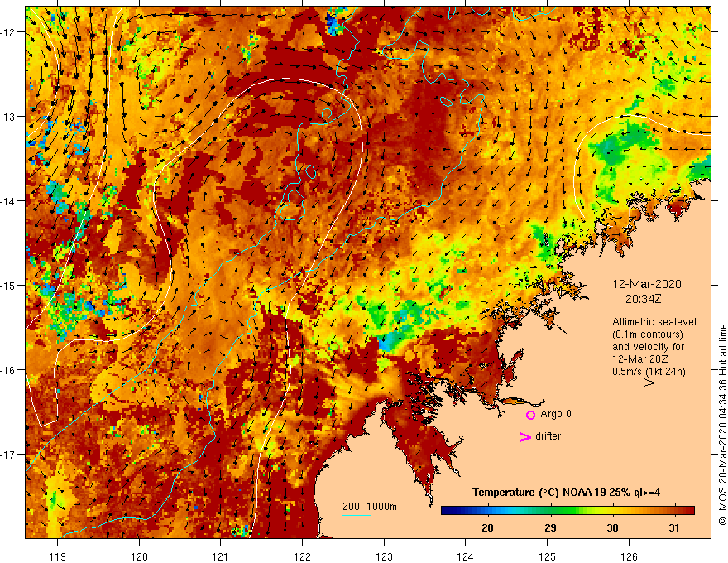Image resolution: width=728 pixels, height=563 pixels.
Task: Click the 'drifter' legend label
Action: (548, 436)
